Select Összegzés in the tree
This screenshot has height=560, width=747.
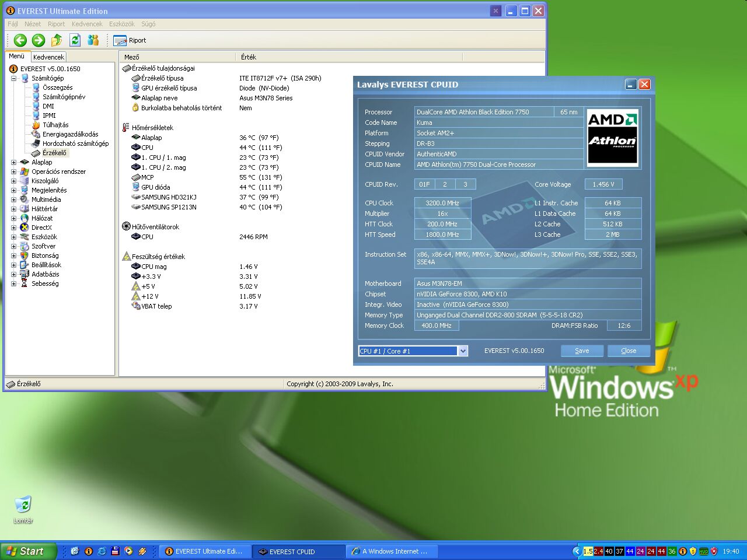click(57, 87)
